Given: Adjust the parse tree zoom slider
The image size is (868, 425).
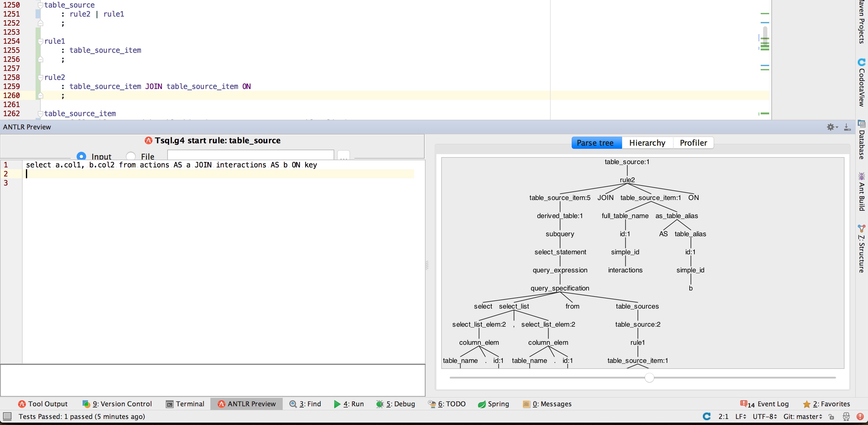Looking at the screenshot, I should click(x=649, y=377).
